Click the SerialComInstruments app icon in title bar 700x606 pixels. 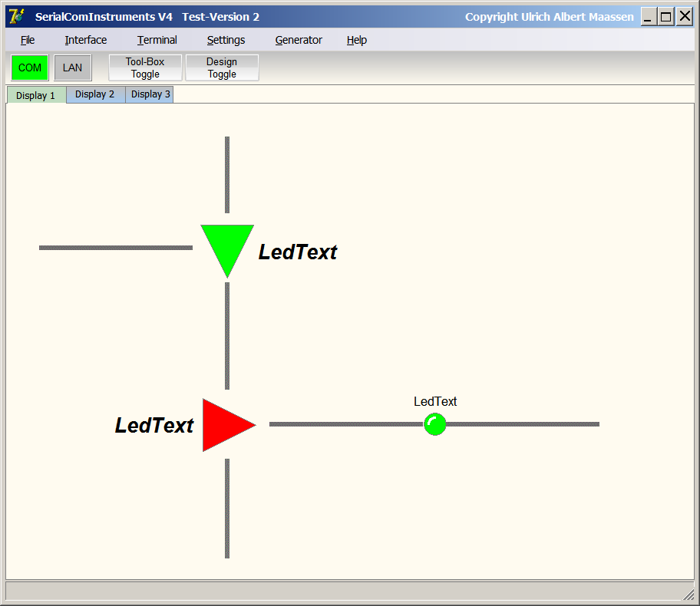pyautogui.click(x=17, y=17)
